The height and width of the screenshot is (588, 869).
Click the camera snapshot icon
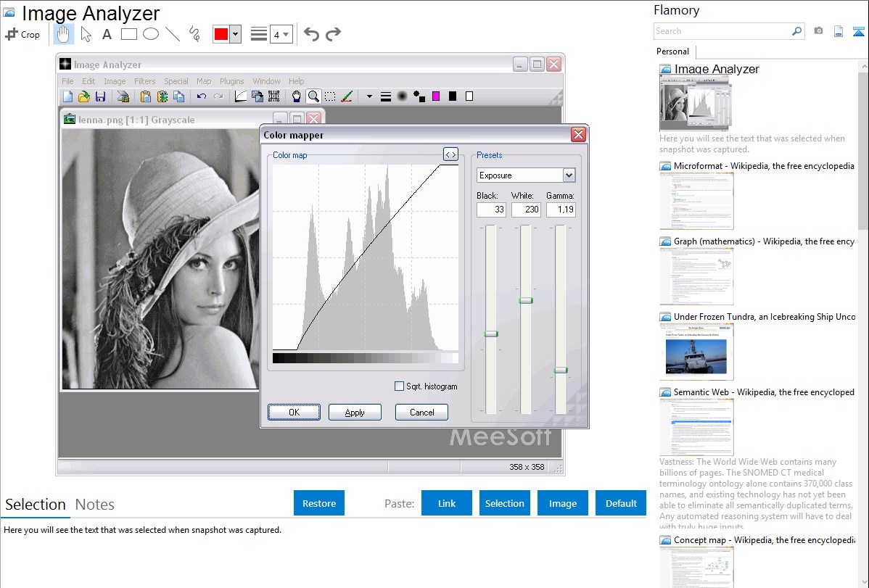pos(818,31)
